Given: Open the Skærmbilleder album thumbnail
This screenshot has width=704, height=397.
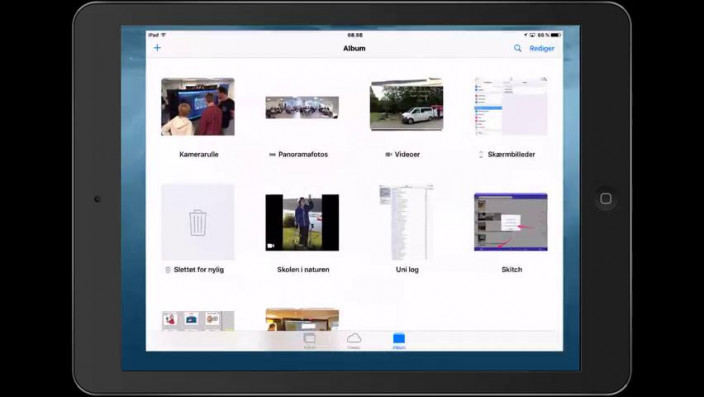Looking at the screenshot, I should pyautogui.click(x=511, y=106).
